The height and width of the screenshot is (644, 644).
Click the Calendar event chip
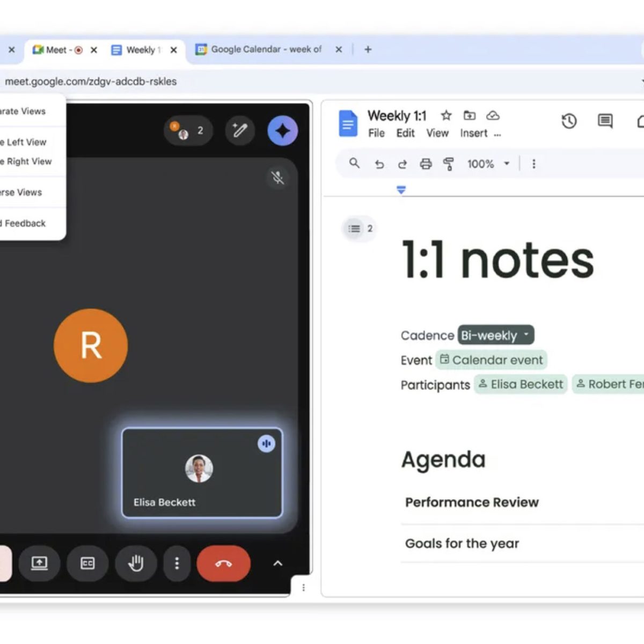point(491,360)
